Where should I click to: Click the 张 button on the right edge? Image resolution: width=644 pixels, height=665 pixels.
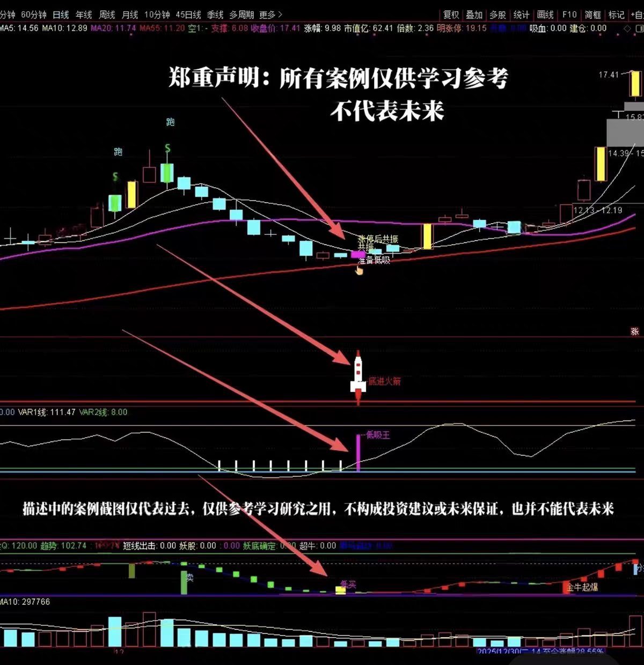click(x=635, y=332)
